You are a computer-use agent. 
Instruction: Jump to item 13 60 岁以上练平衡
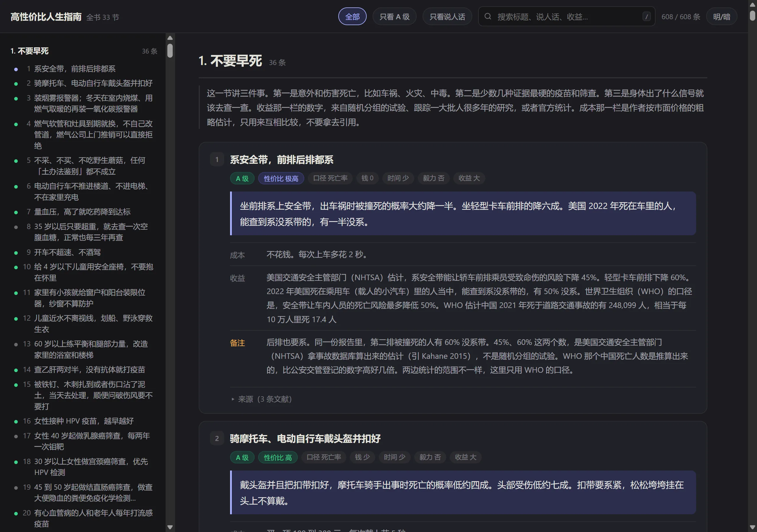(84, 349)
